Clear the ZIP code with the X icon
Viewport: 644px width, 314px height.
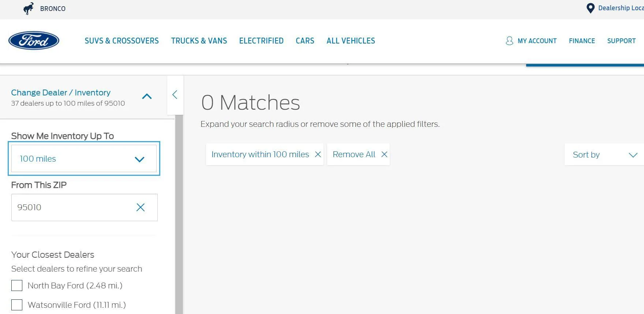[141, 207]
